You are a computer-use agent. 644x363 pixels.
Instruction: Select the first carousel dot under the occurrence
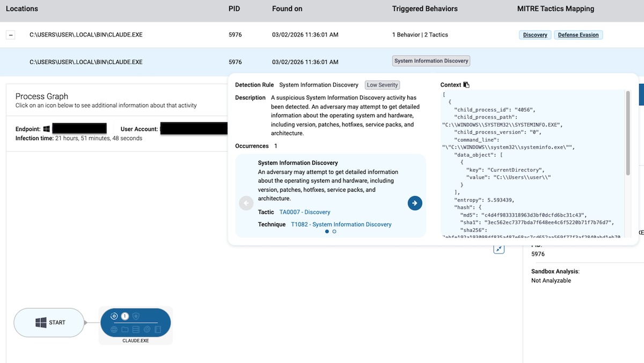point(327,231)
